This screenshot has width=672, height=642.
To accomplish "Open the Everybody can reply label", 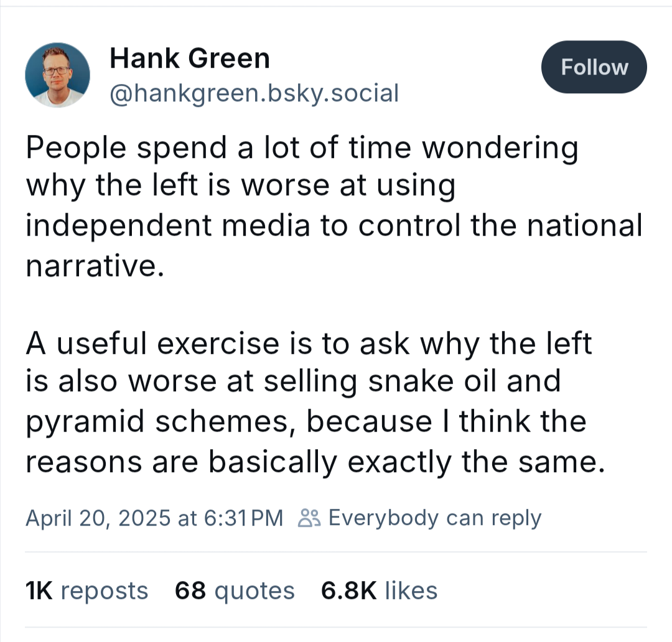I will click(434, 518).
